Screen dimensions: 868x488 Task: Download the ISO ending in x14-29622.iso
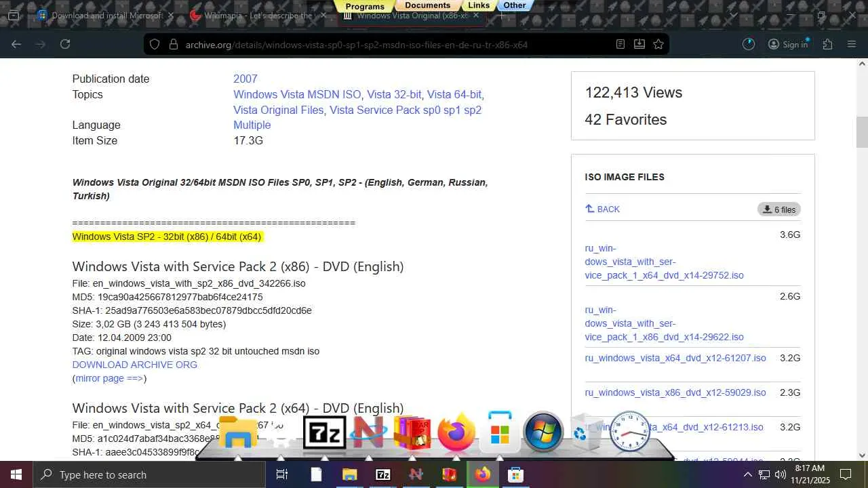[x=665, y=323]
